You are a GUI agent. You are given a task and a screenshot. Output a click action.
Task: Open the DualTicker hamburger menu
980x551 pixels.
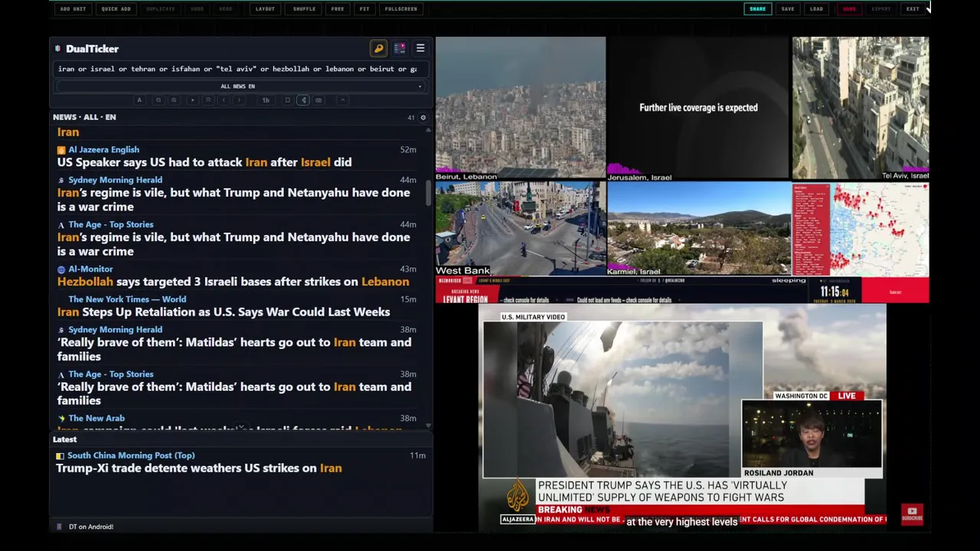click(420, 48)
